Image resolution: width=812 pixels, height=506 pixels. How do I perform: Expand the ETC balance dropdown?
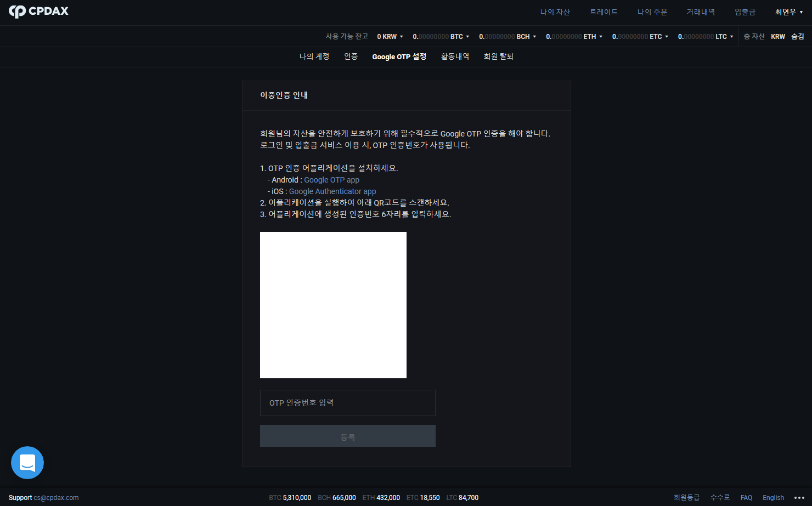pos(640,37)
